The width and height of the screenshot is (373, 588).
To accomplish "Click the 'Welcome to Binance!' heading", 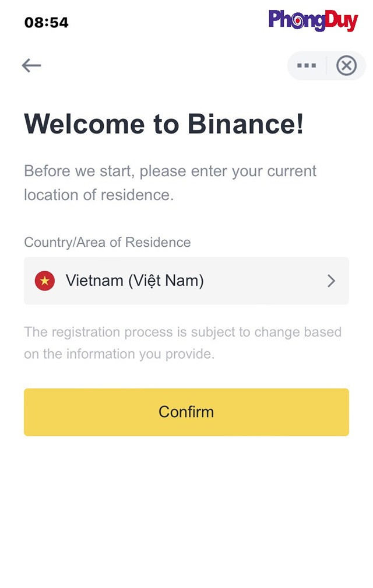I will pyautogui.click(x=164, y=124).
